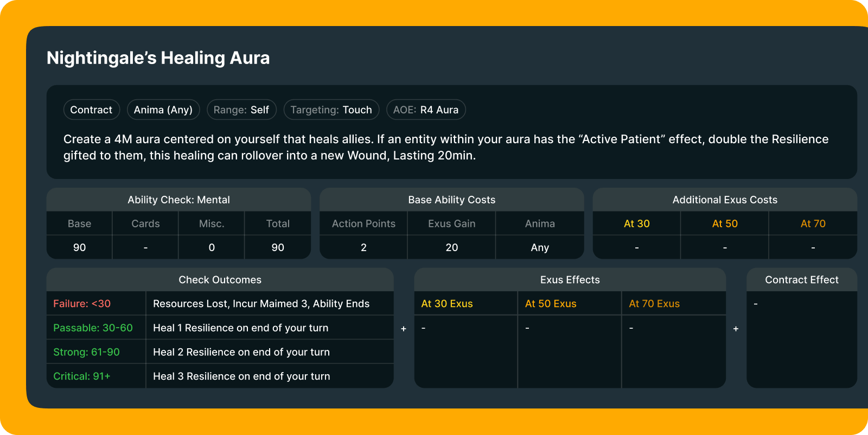Click the AOE: R4 Aura tag

[x=426, y=110]
